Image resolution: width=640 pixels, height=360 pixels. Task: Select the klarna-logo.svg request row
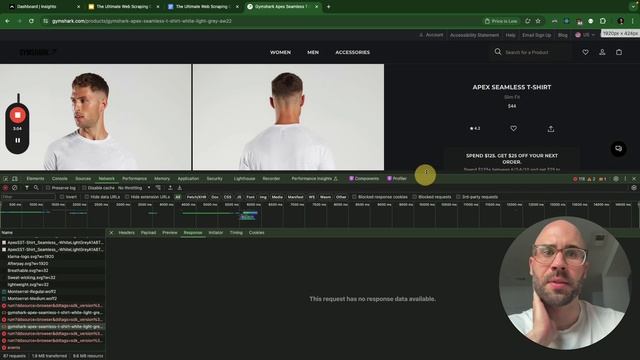click(53, 257)
